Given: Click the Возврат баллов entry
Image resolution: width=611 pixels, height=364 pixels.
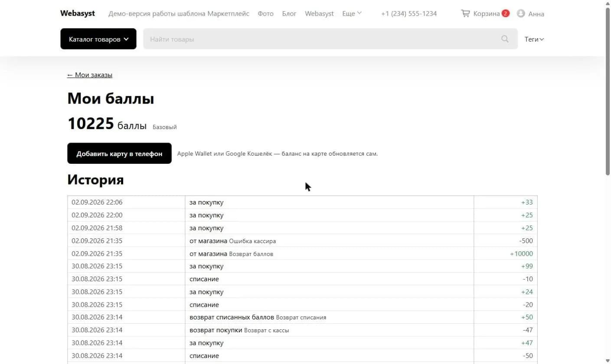Looking at the screenshot, I should tap(251, 254).
